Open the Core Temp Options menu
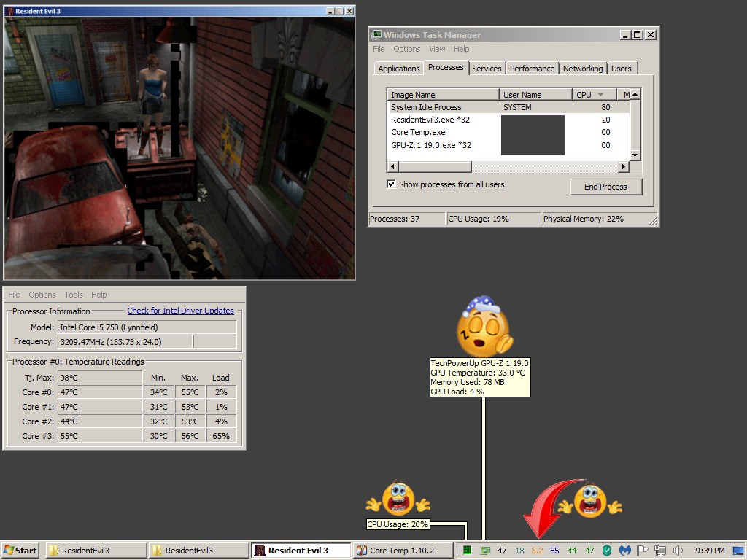The height and width of the screenshot is (560, 747). 42,295
